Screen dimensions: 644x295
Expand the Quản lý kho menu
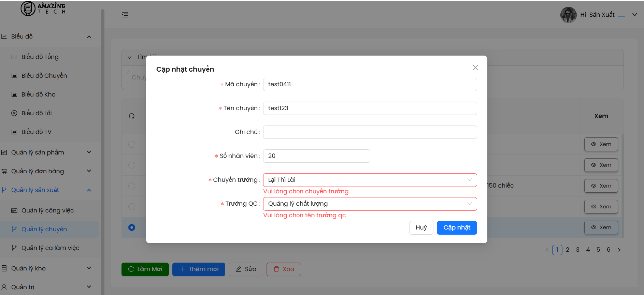click(46, 268)
